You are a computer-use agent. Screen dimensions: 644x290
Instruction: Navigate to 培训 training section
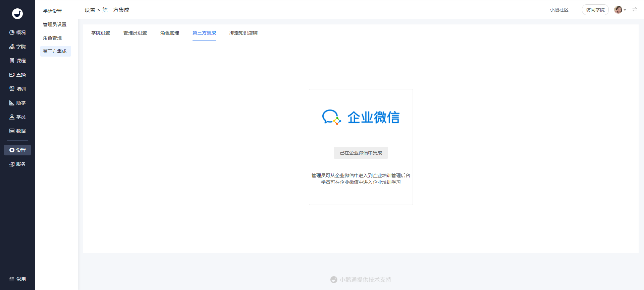17,89
